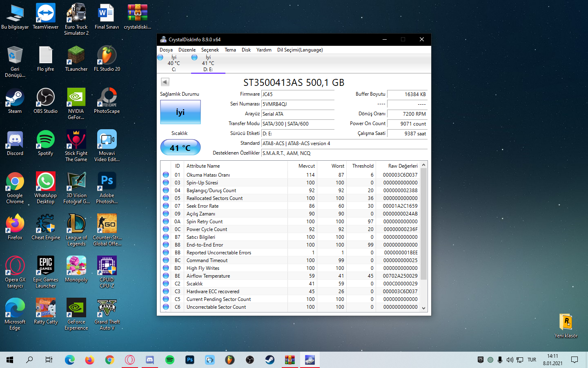Select the D: E: drive tab at 41 °C

pos(208,63)
